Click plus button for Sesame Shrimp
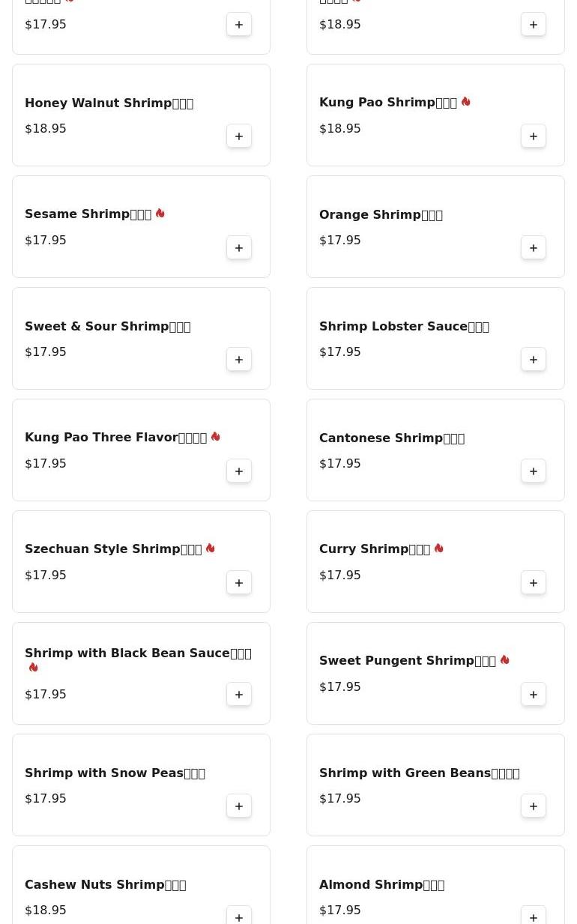This screenshot has width=577, height=924. [239, 248]
